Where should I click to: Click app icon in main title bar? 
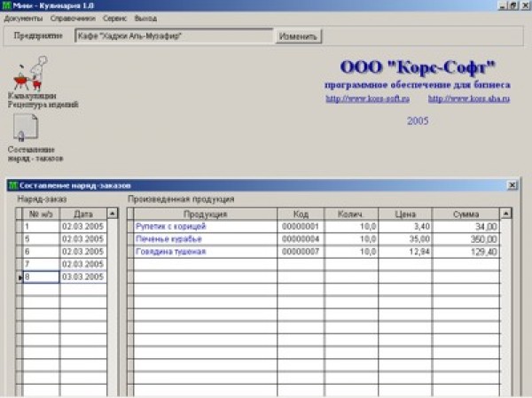tap(7, 5)
